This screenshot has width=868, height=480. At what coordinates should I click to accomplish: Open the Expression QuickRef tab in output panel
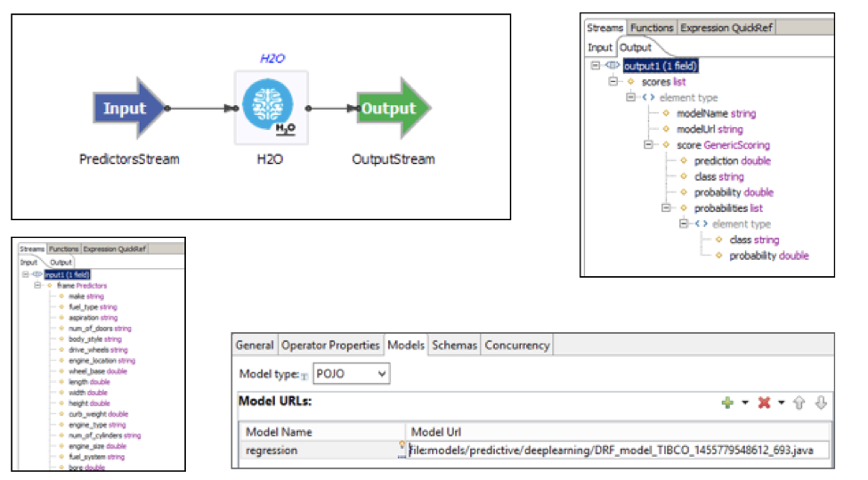726,28
